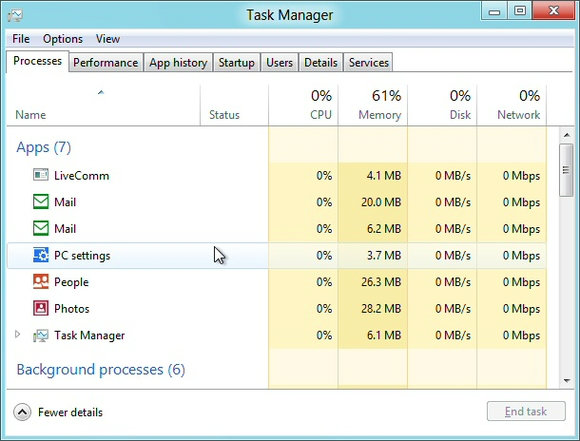Click the vertical scrollbar thumb
The height and width of the screenshot is (441, 580).
pyautogui.click(x=566, y=170)
